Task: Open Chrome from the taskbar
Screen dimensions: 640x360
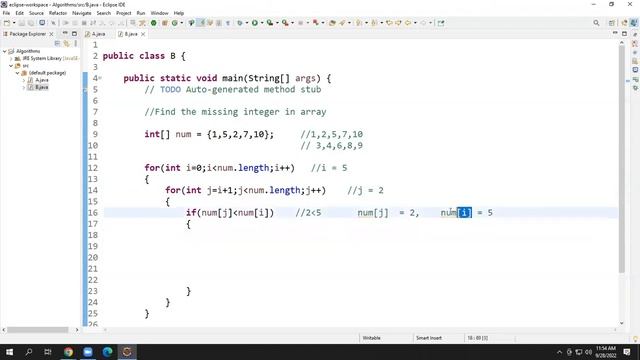Action: 69,352
